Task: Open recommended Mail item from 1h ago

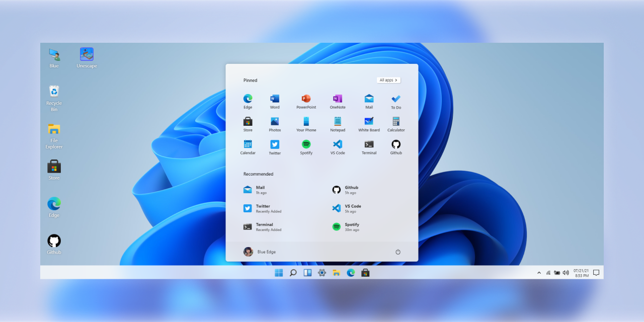Action: (261, 190)
